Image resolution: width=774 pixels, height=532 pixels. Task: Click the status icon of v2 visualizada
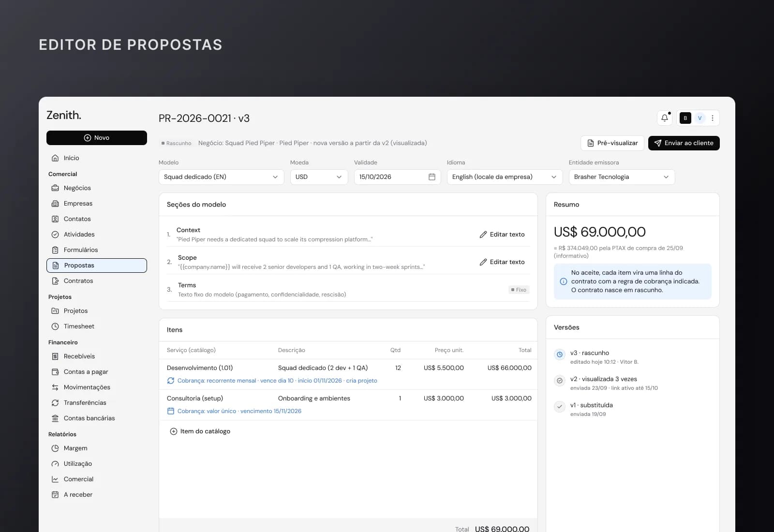pos(560,381)
